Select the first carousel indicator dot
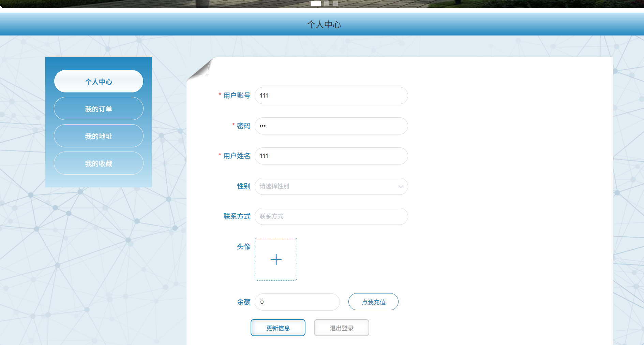The width and height of the screenshot is (644, 345). click(x=316, y=4)
